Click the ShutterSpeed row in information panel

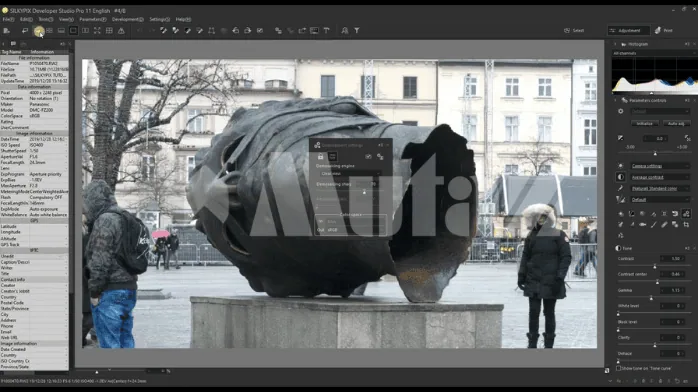click(x=34, y=151)
